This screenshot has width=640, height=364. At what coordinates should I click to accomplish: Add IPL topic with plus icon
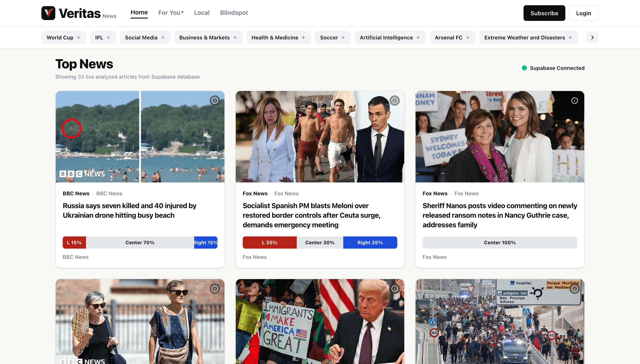tap(108, 37)
